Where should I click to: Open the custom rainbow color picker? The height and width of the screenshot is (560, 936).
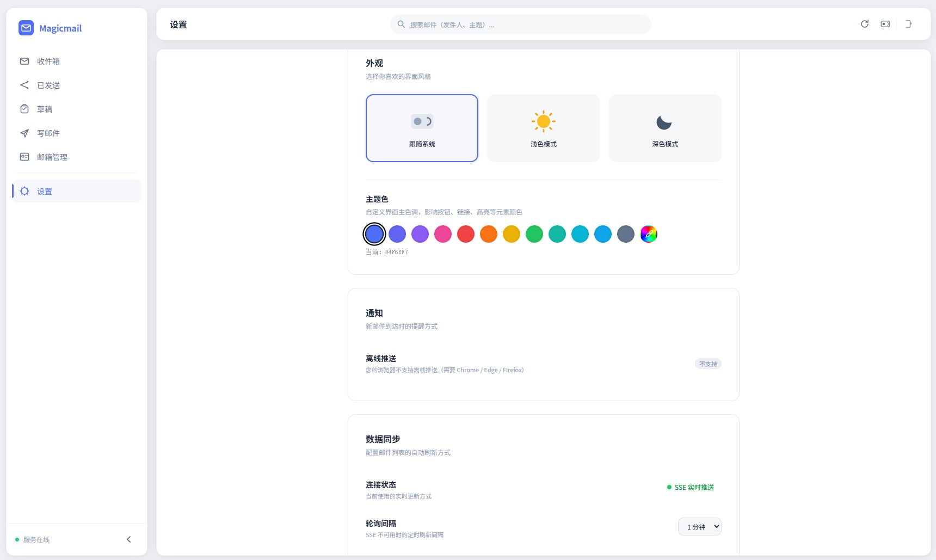tap(649, 234)
